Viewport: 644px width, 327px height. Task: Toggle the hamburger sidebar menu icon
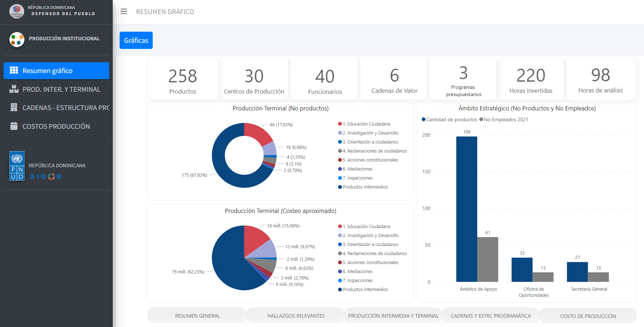pyautogui.click(x=124, y=12)
